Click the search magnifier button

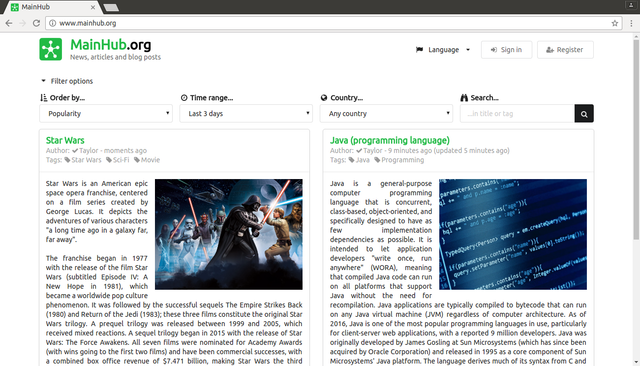click(x=584, y=114)
